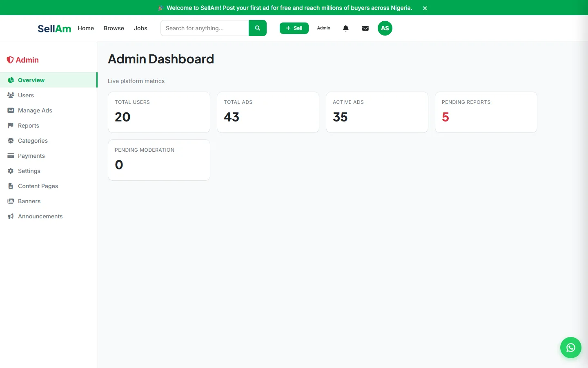Click the SellAm logo
Image resolution: width=588 pixels, height=368 pixels.
pyautogui.click(x=54, y=29)
